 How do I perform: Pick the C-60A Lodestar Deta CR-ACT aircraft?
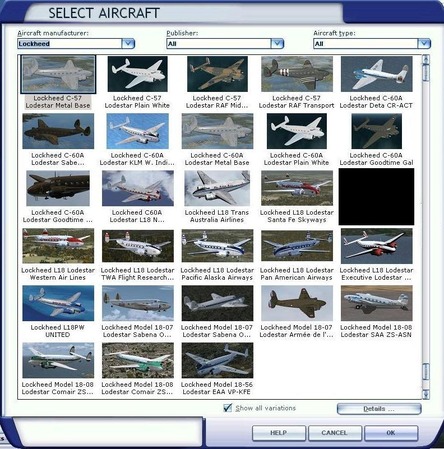tap(376, 74)
